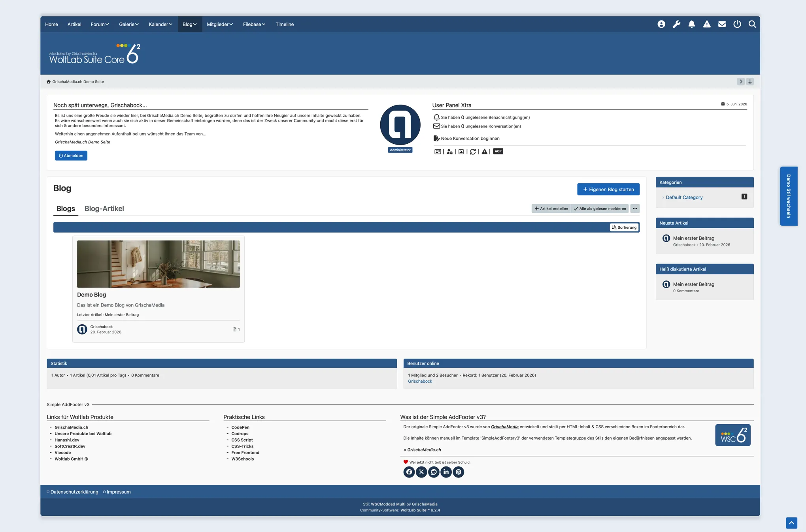This screenshot has width=806, height=532.
Task: Open the Artikel menu item
Action: coord(74,24)
